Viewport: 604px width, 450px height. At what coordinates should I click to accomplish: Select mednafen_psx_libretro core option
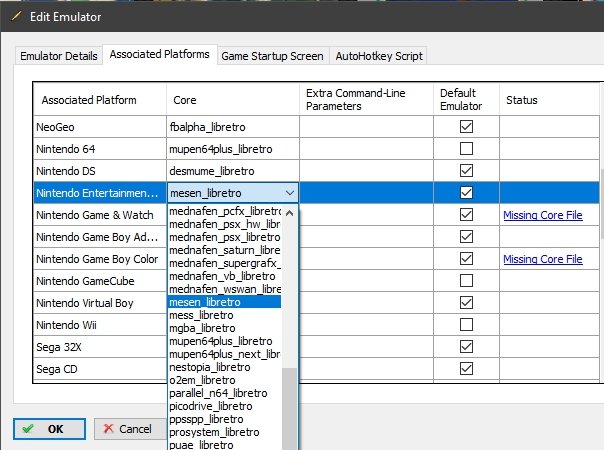coord(225,237)
